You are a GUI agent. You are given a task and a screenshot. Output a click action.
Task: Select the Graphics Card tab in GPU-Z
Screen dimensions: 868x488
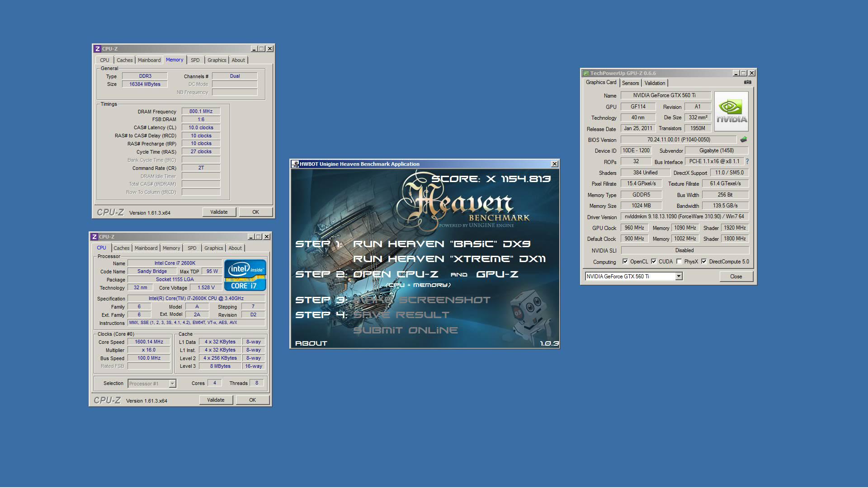point(601,82)
